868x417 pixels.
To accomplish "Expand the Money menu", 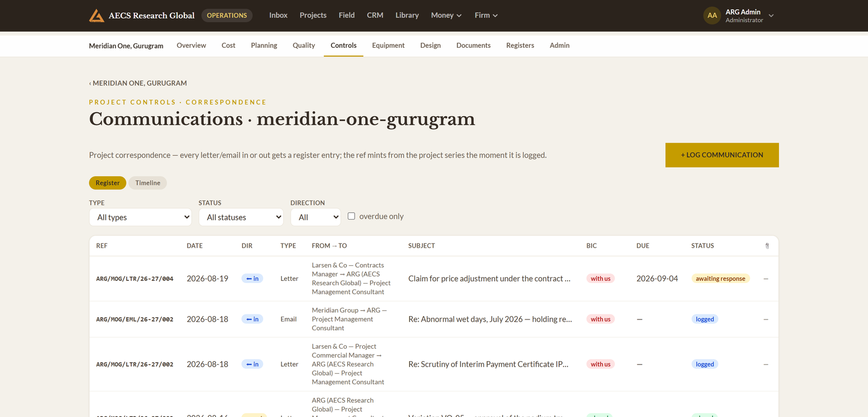I will [446, 15].
